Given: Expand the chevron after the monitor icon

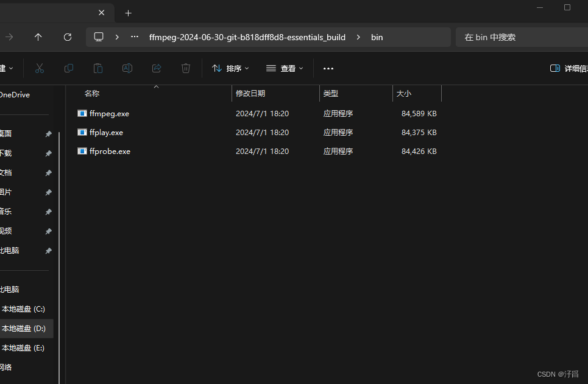Looking at the screenshot, I should [x=117, y=37].
